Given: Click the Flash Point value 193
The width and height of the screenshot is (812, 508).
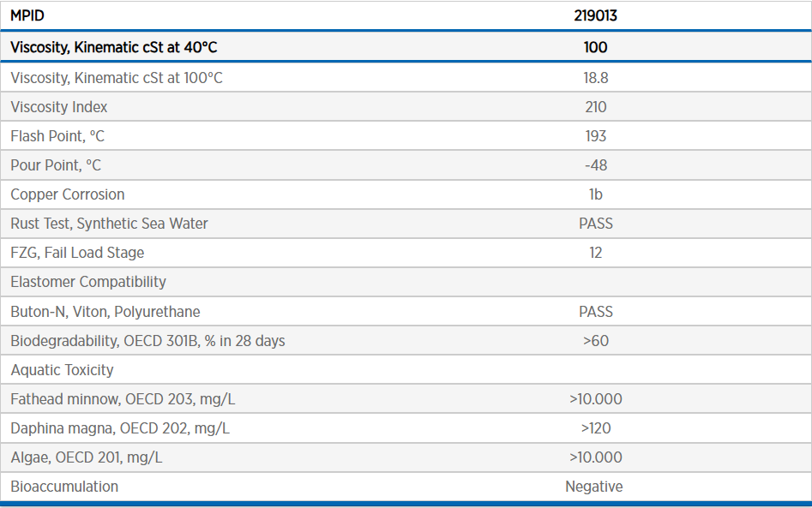Looking at the screenshot, I should tap(596, 136).
